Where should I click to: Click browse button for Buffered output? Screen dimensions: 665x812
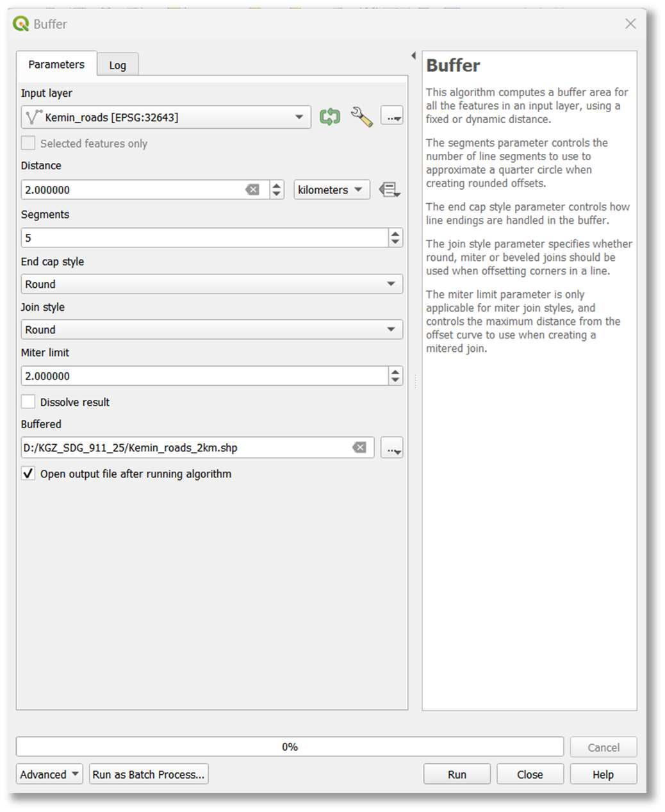(391, 448)
